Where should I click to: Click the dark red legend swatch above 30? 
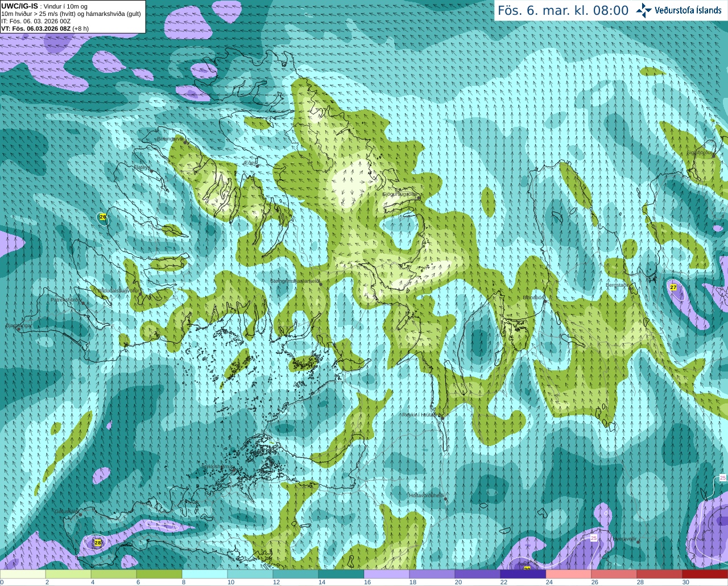[x=705, y=574]
